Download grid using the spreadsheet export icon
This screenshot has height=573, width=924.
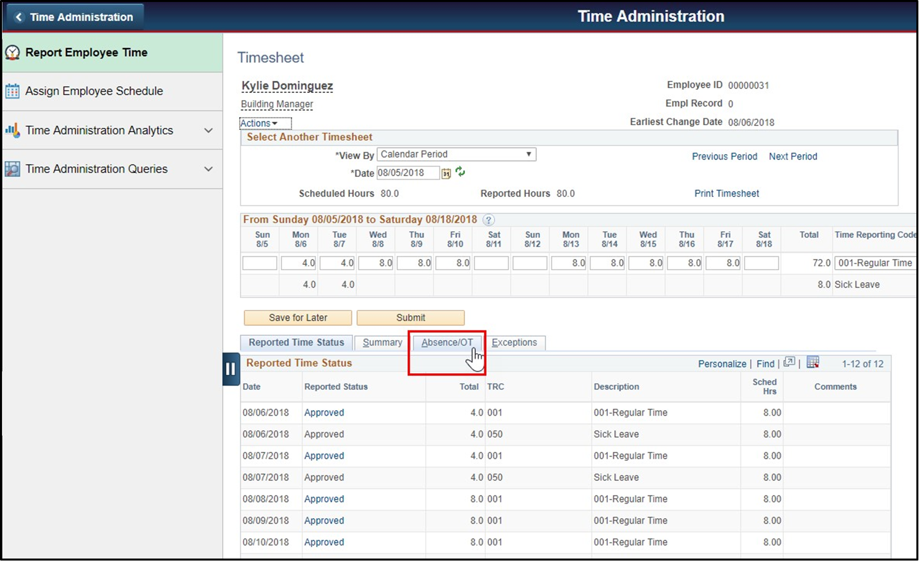813,363
